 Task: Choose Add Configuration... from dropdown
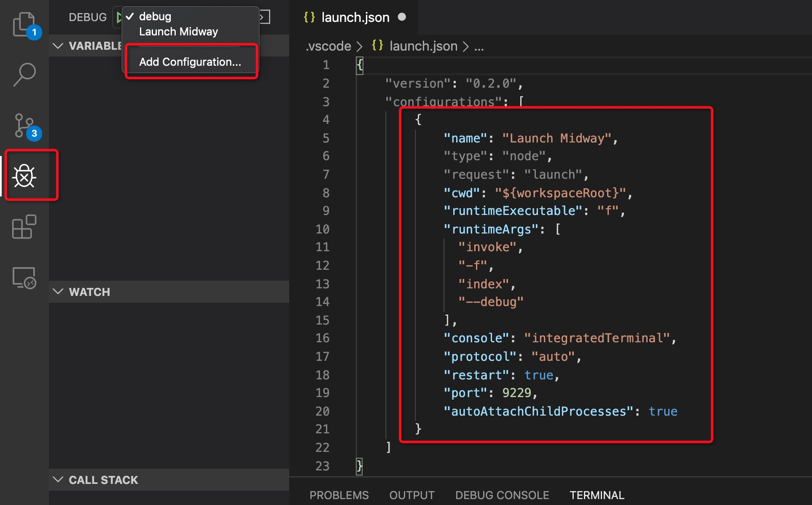(x=191, y=62)
